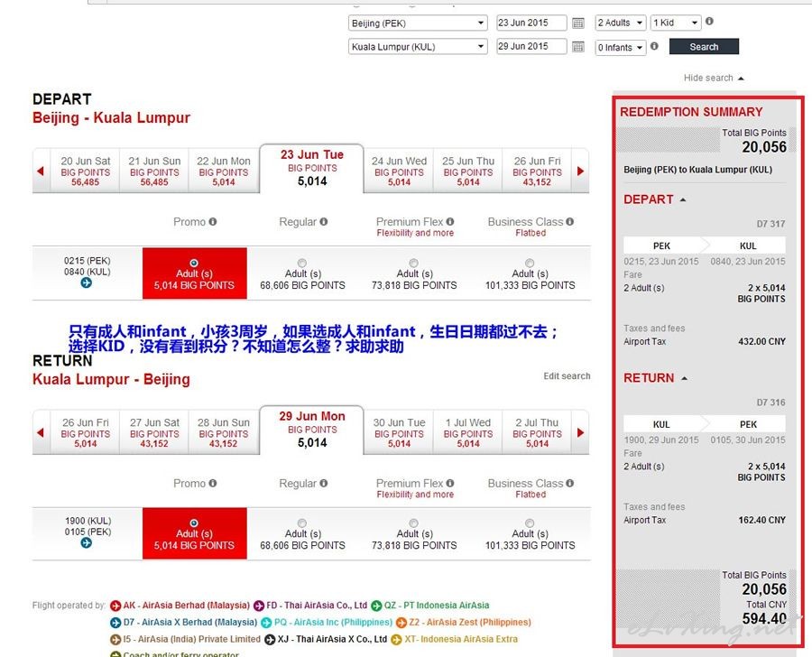This screenshot has width=812, height=657.
Task: Click the 23 Jun 2015 departure date field
Action: pos(531,23)
